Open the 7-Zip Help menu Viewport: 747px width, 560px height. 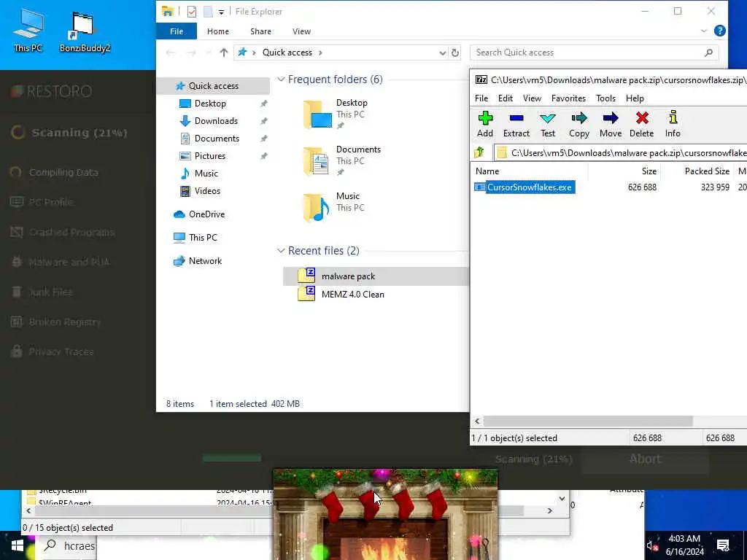[635, 98]
